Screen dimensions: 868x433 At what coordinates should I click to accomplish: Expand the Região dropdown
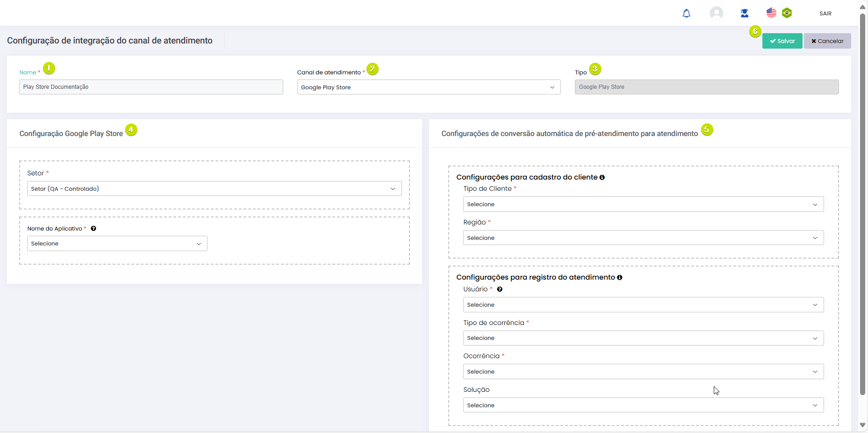click(x=643, y=238)
